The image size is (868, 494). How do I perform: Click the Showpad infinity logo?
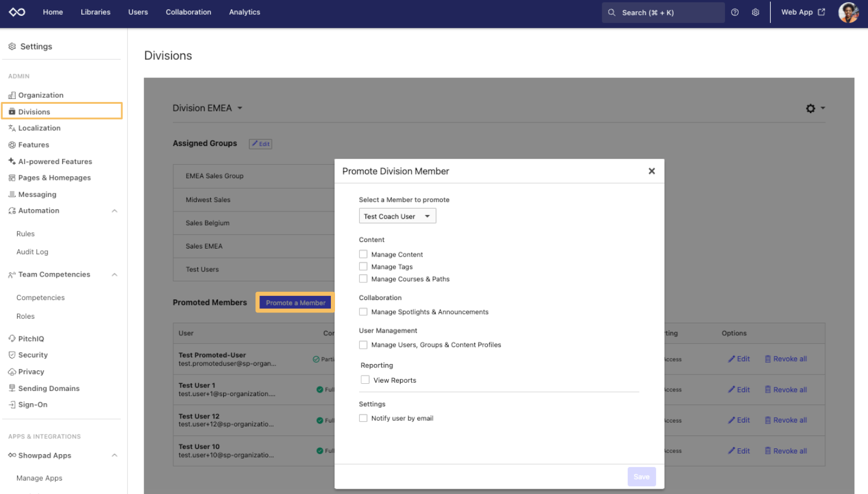click(x=17, y=12)
